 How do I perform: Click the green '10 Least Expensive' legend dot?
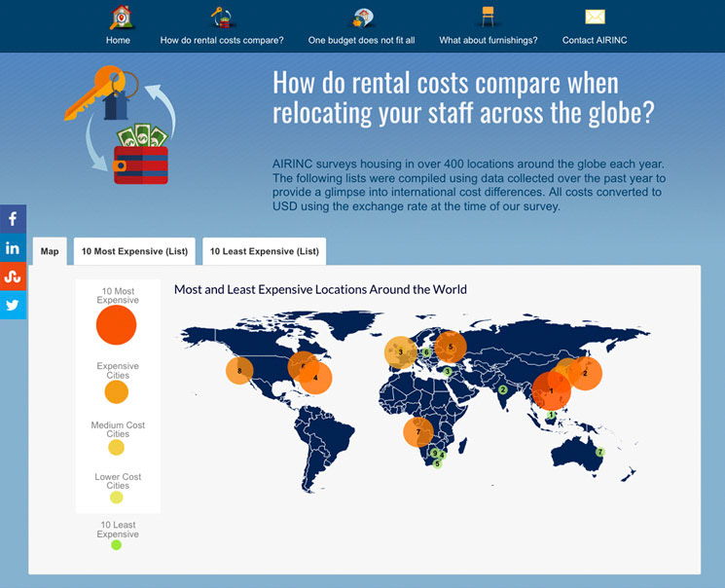[117, 545]
